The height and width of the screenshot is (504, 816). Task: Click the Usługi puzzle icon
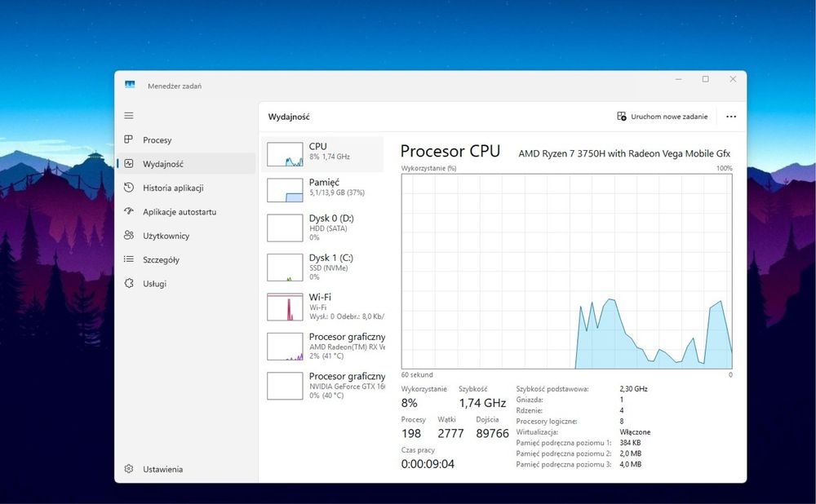pyautogui.click(x=129, y=283)
